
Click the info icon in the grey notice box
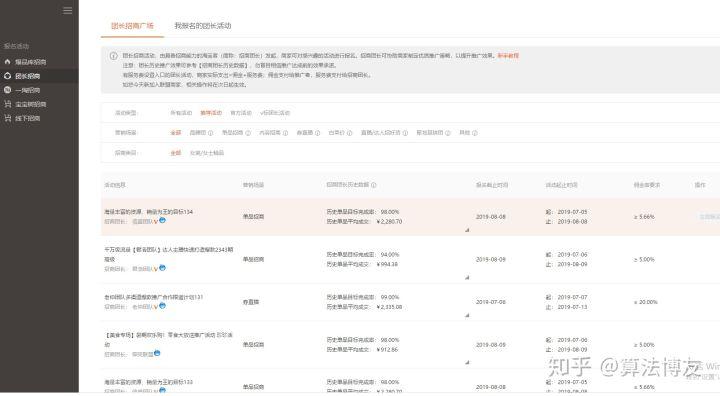(113, 56)
